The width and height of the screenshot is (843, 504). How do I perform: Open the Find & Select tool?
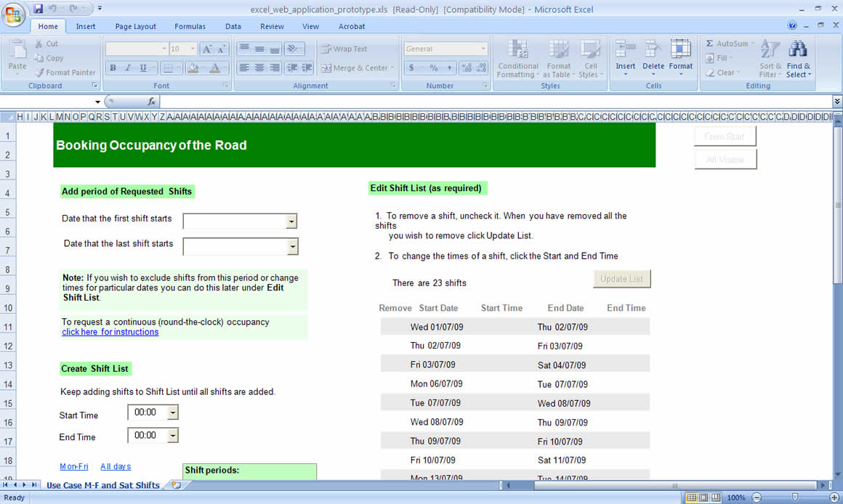click(798, 58)
